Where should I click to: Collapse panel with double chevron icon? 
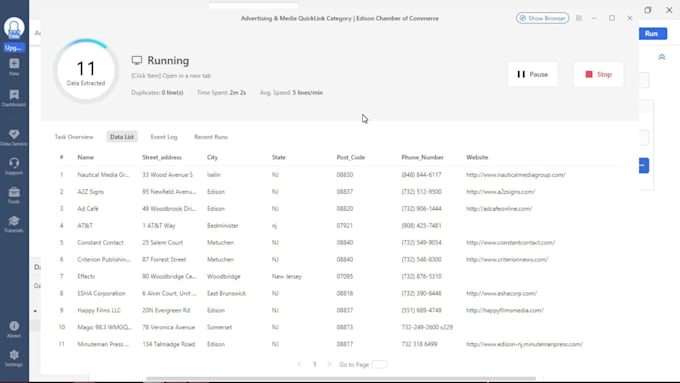point(662,57)
